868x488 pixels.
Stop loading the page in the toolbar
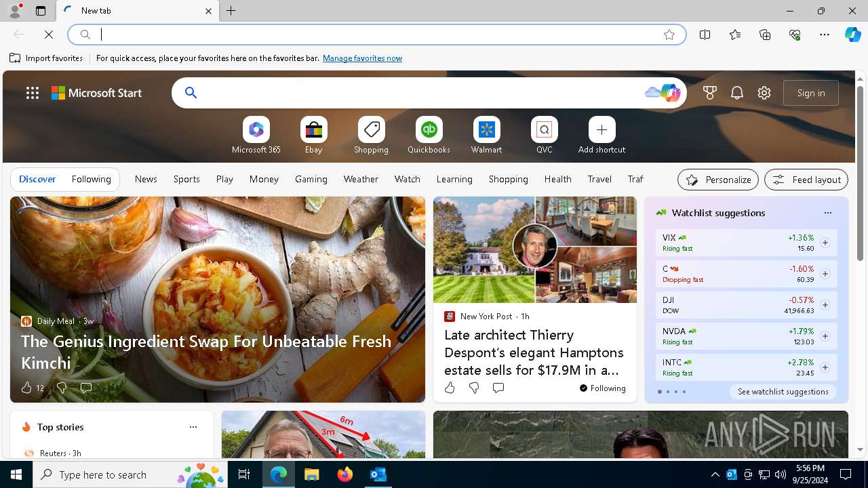coord(49,35)
